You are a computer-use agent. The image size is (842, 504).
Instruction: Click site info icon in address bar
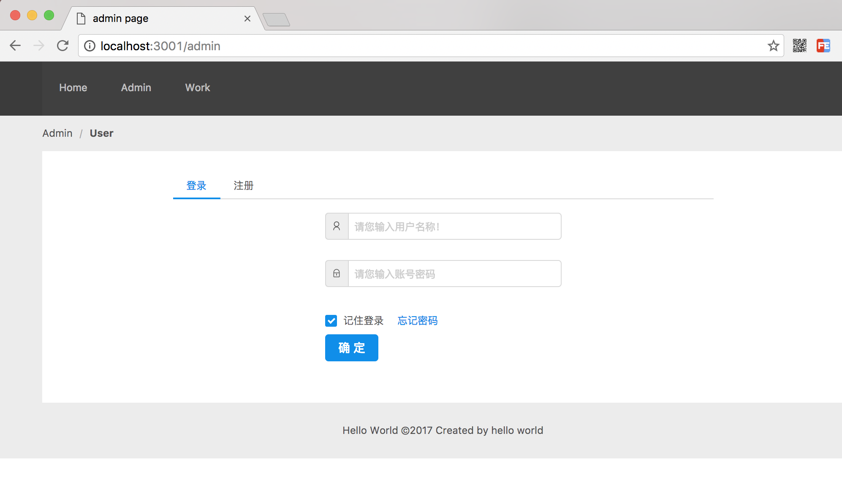(90, 46)
